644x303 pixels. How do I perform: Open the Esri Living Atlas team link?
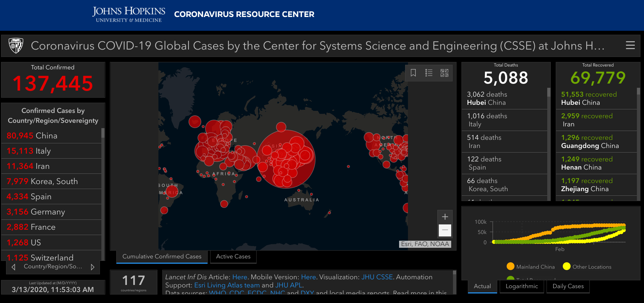point(227,285)
